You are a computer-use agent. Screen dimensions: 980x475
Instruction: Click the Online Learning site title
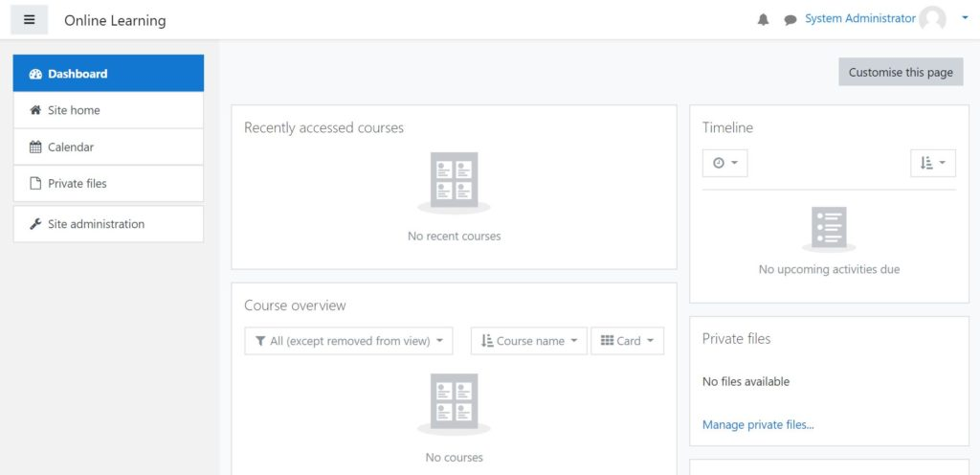tap(115, 21)
